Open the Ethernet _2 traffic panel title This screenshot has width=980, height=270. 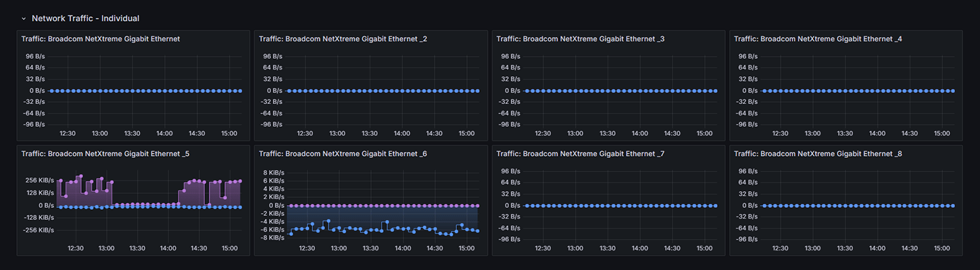[x=343, y=39]
